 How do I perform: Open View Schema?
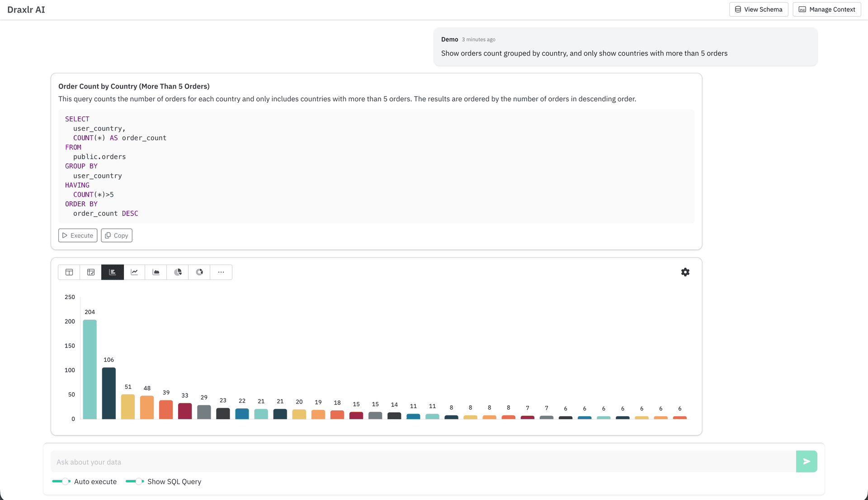click(759, 10)
